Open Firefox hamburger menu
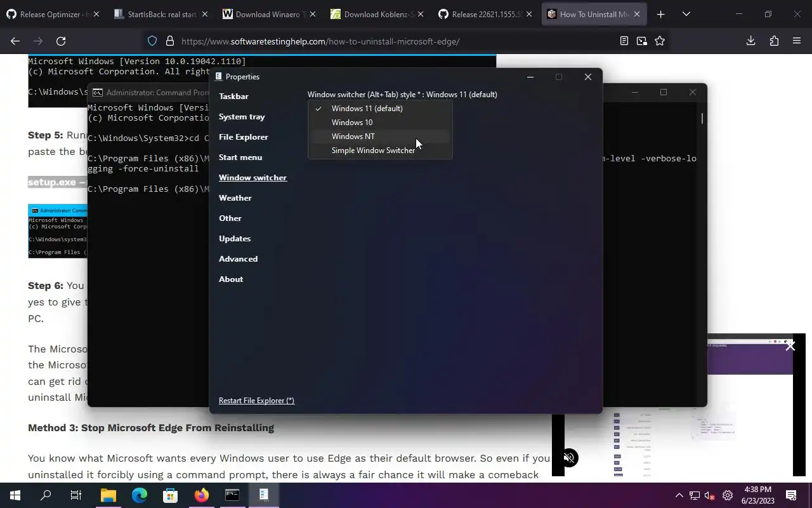The height and width of the screenshot is (508, 812). 797,41
